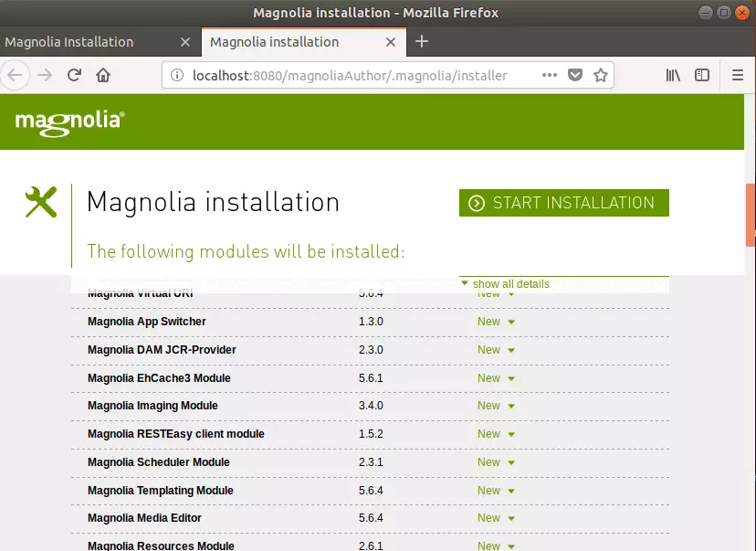Image resolution: width=756 pixels, height=551 pixels.
Task: Toggle Firefox sidebar icon
Action: click(x=702, y=75)
